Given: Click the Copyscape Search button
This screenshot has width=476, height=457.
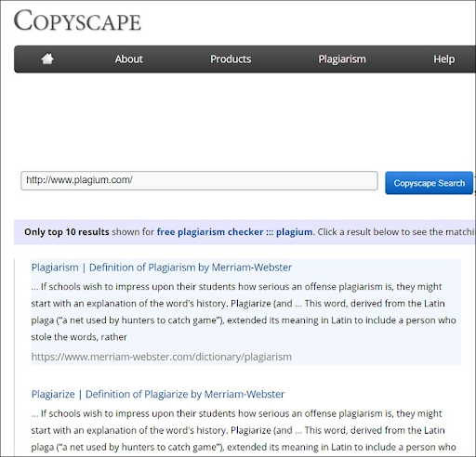Looking at the screenshot, I should [x=429, y=183].
